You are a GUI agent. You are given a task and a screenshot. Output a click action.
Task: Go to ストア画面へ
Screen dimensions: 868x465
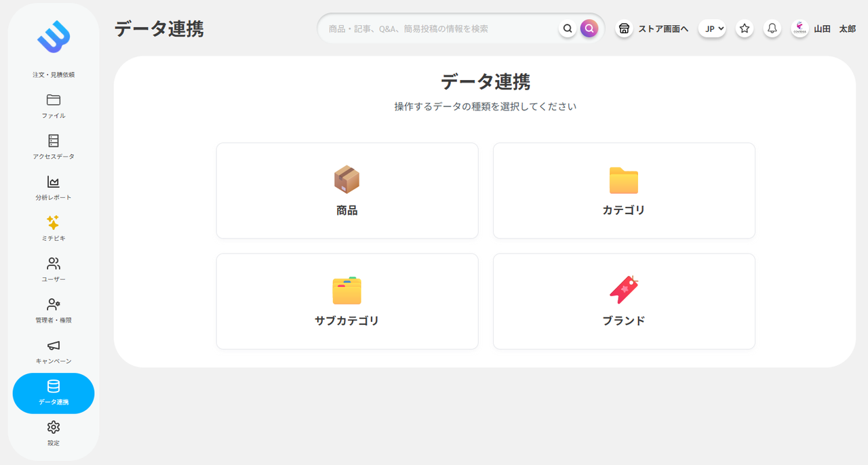click(x=652, y=28)
